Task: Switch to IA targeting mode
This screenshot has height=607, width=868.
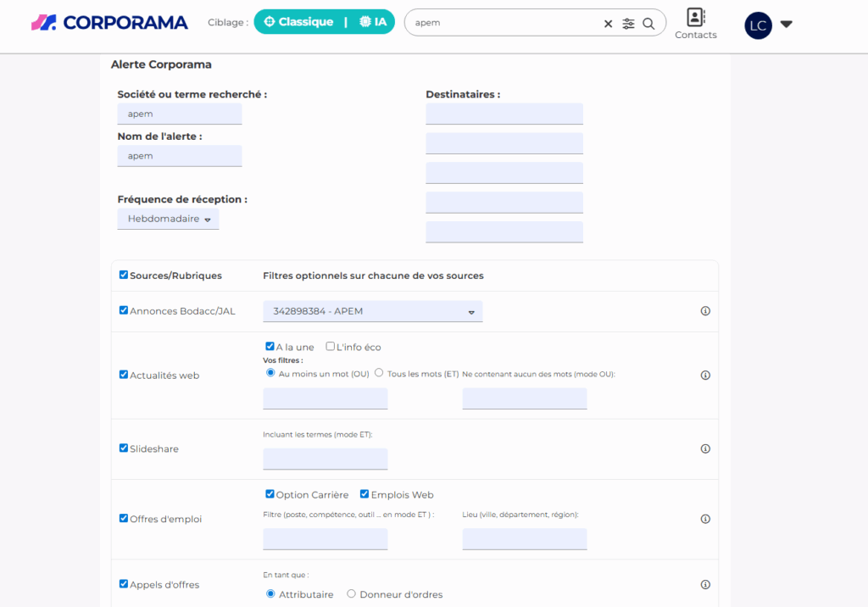Action: [x=373, y=22]
